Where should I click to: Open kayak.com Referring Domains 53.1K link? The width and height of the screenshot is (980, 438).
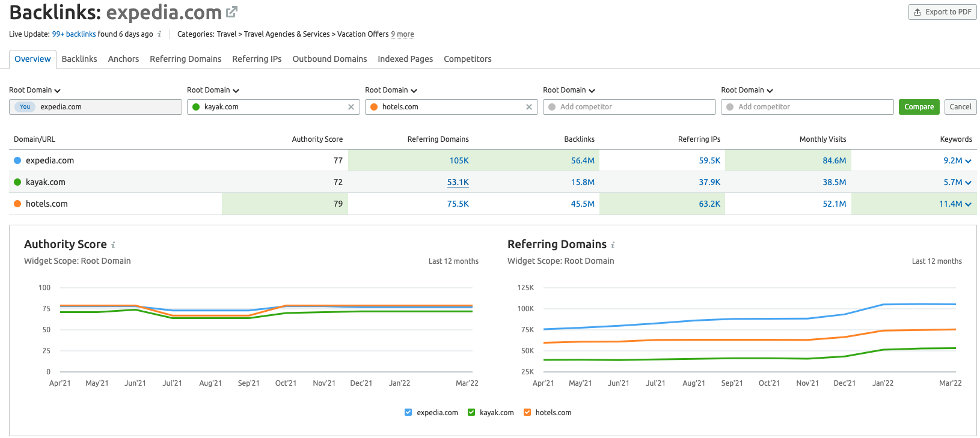pyautogui.click(x=458, y=182)
